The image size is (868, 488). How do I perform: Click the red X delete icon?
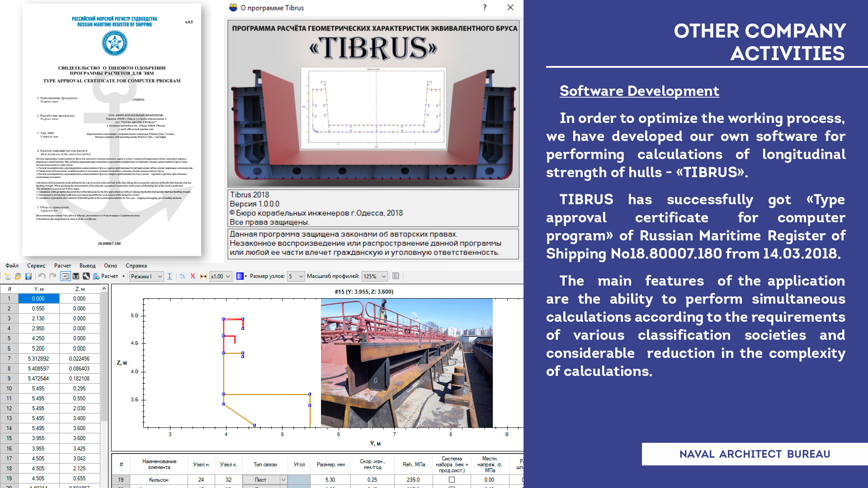(x=193, y=276)
